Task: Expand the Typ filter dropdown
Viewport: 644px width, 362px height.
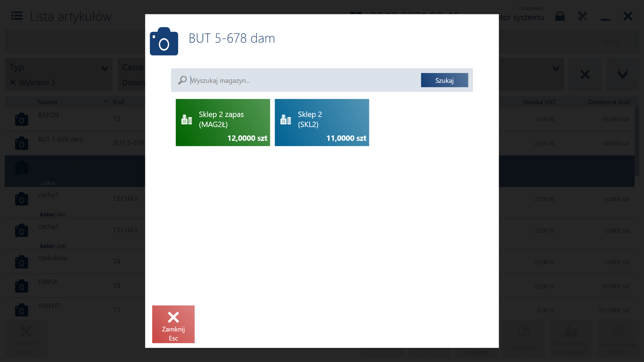Action: (x=105, y=68)
